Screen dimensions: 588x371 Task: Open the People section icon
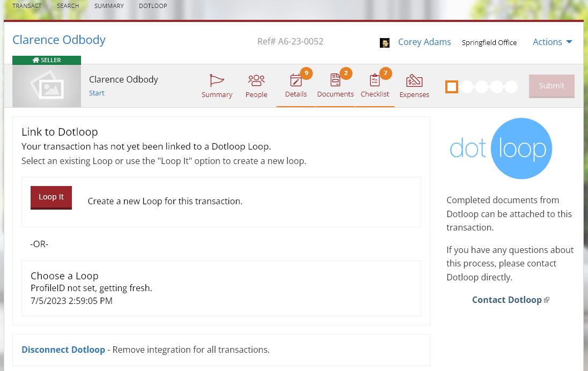256,80
